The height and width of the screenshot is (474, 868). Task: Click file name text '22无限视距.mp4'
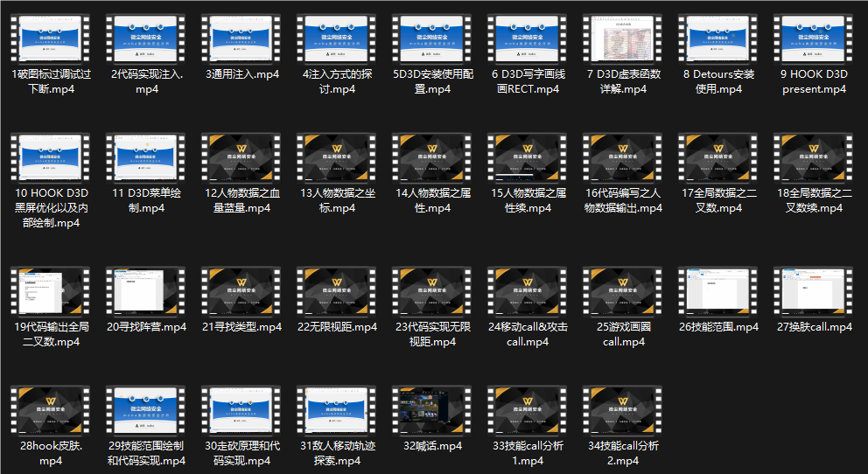(x=337, y=327)
